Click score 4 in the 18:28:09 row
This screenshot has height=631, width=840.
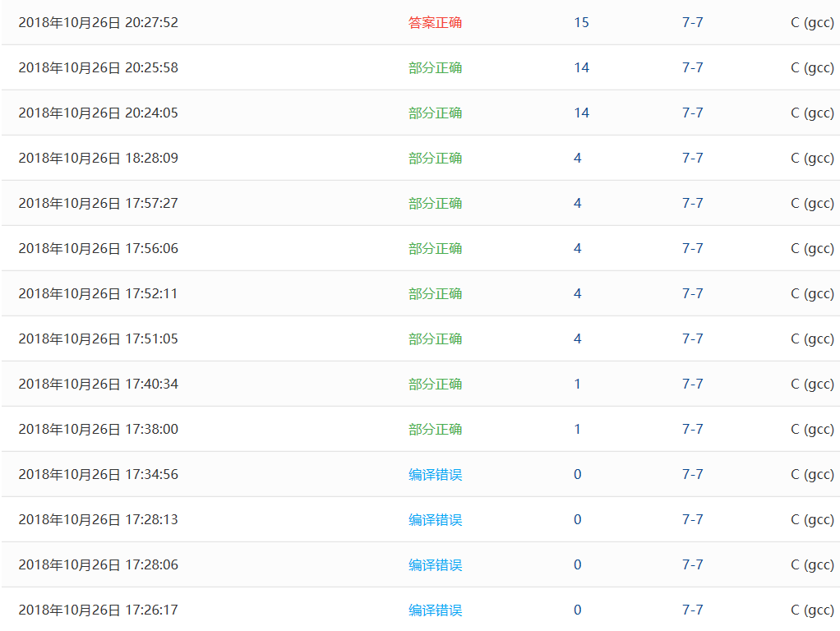(578, 158)
